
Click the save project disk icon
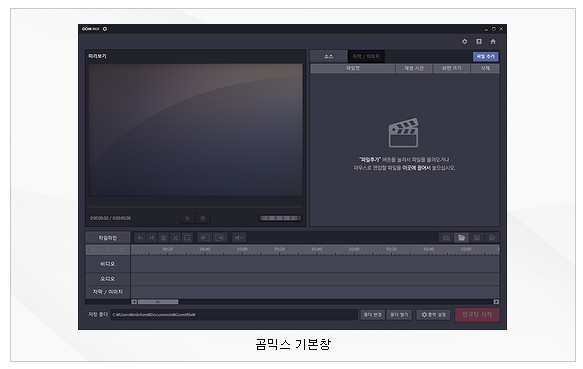pos(477,238)
